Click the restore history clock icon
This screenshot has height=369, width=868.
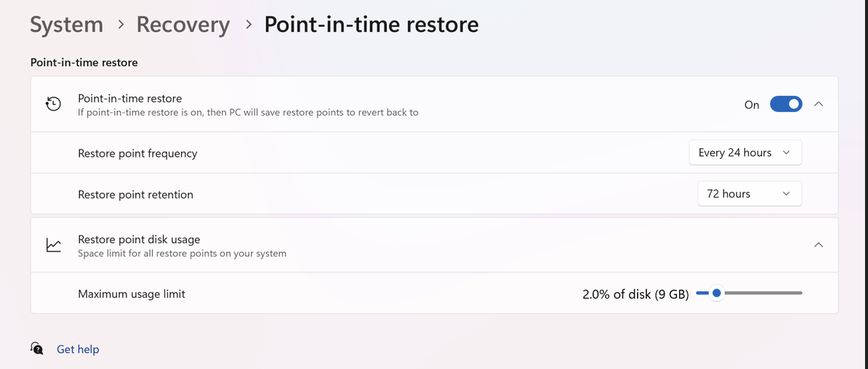pyautogui.click(x=53, y=104)
